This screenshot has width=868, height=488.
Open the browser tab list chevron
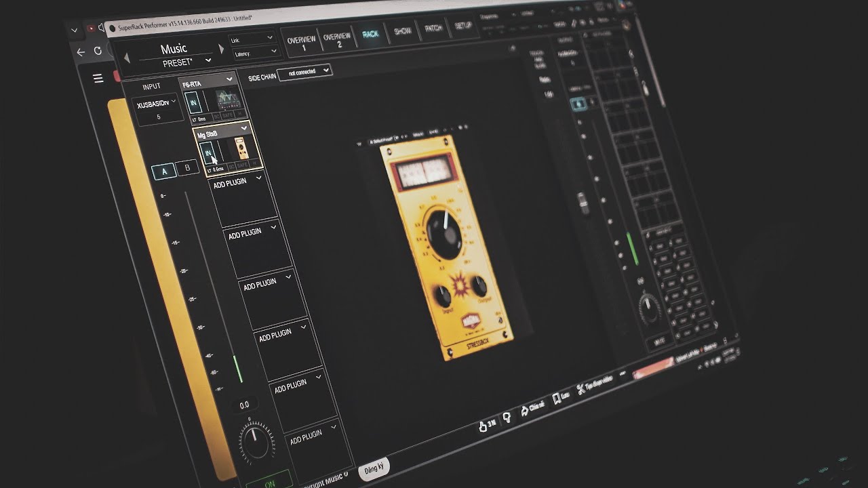75,30
